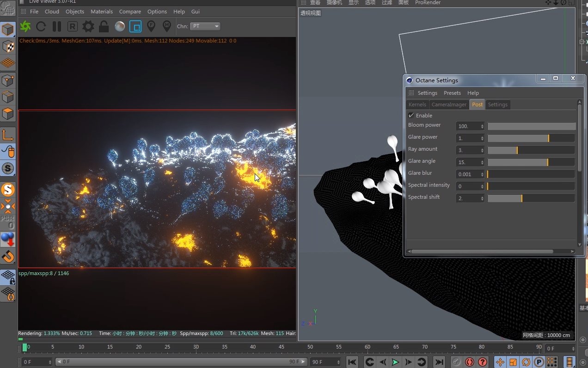Adjust Glare power slider
The width and height of the screenshot is (588, 368).
[531, 138]
